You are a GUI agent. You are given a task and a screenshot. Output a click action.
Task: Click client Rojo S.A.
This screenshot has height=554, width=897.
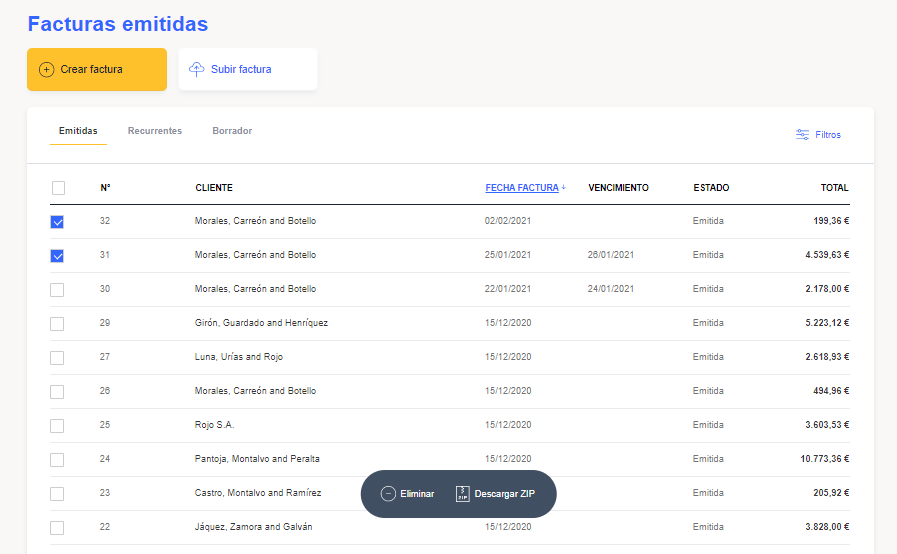point(215,425)
